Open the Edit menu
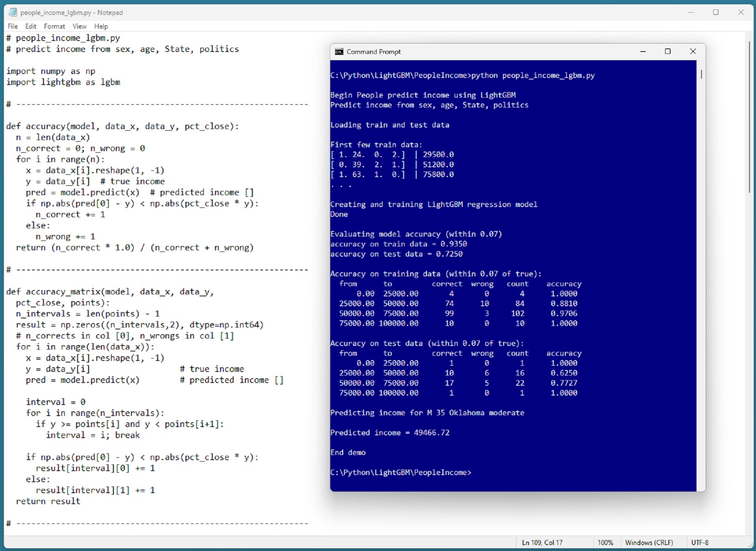The image size is (756, 551). click(31, 26)
